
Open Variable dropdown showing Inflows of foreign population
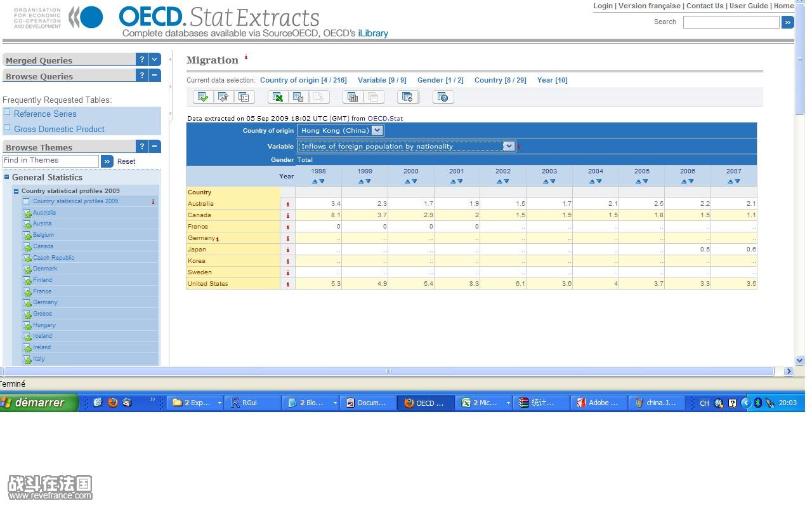click(406, 146)
